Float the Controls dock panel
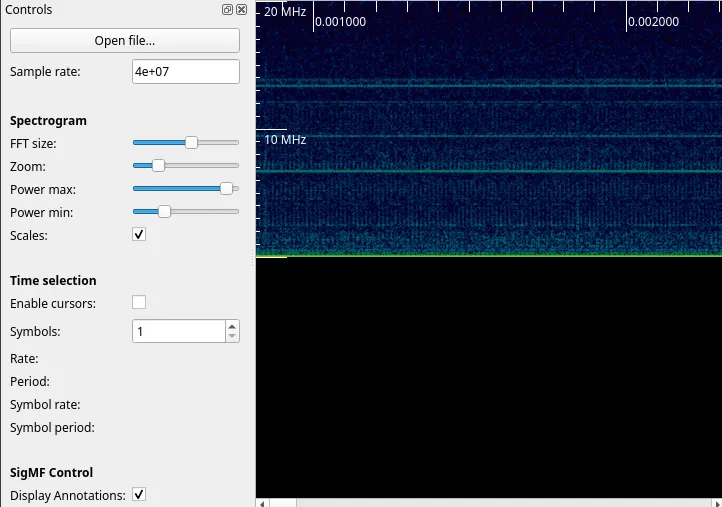 [x=227, y=10]
